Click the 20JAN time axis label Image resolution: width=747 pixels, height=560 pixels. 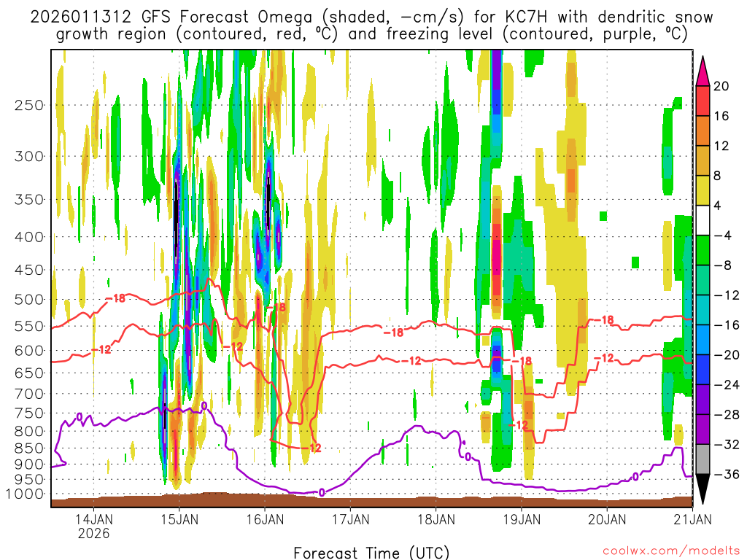pos(607,518)
